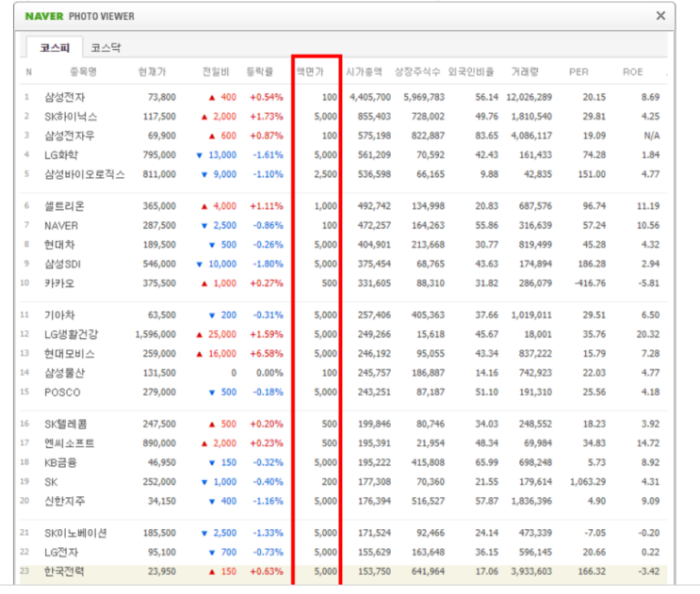
Task: Open the 엔씨소프트 stock link
Action: pyautogui.click(x=69, y=443)
